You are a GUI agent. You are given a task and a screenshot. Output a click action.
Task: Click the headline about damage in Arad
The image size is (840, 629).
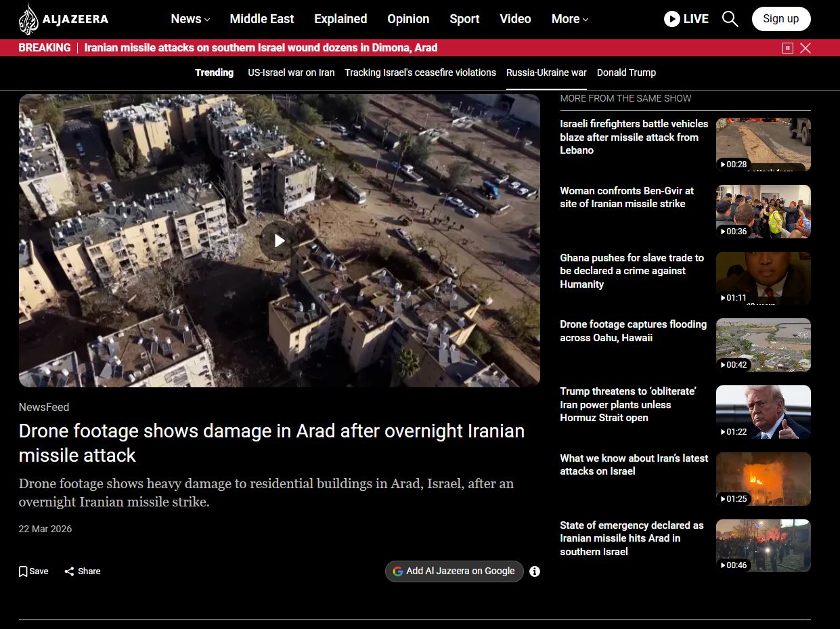(271, 443)
